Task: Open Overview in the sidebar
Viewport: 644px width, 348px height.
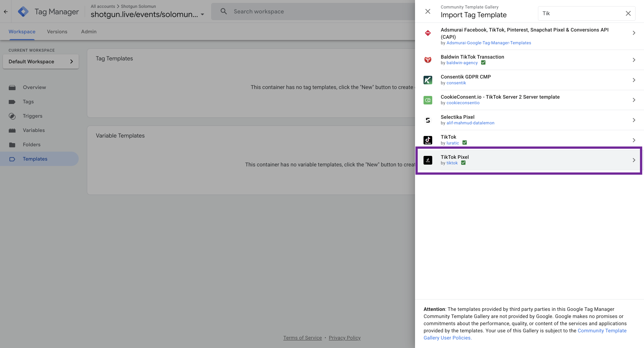Action: (34, 87)
